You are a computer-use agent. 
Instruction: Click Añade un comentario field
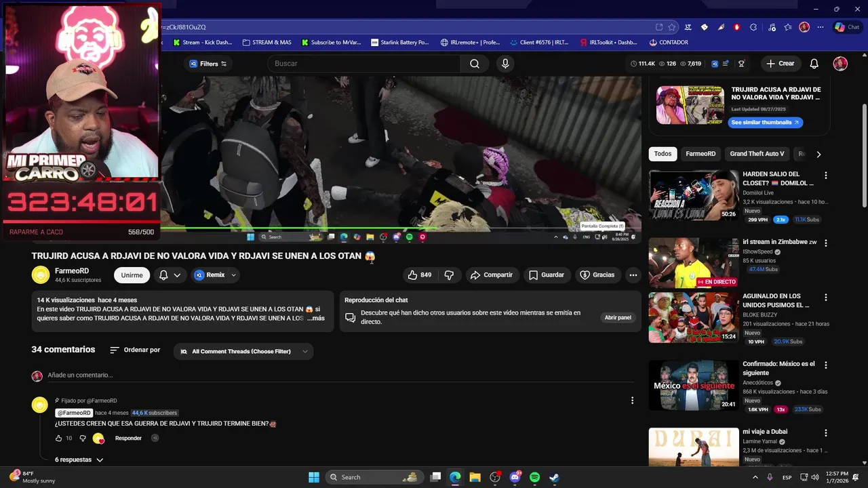tap(339, 375)
